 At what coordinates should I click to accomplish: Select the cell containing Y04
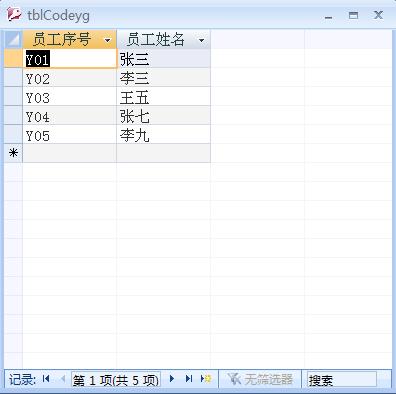[70, 116]
